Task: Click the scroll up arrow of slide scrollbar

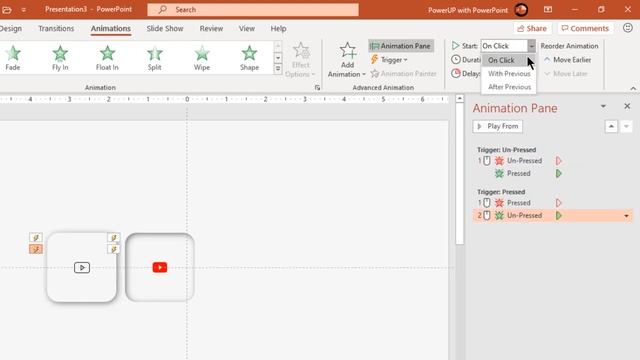Action: [x=460, y=98]
